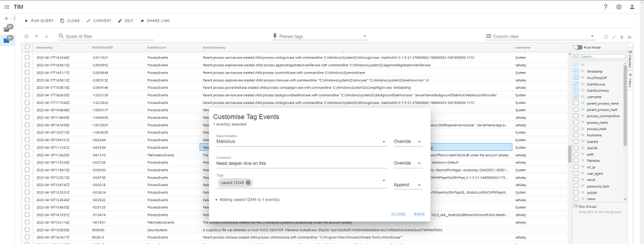Screen dimensions: 644x244
Task: Uncheck the PivotTimeDiff column checkbox
Action: [x=576, y=77]
